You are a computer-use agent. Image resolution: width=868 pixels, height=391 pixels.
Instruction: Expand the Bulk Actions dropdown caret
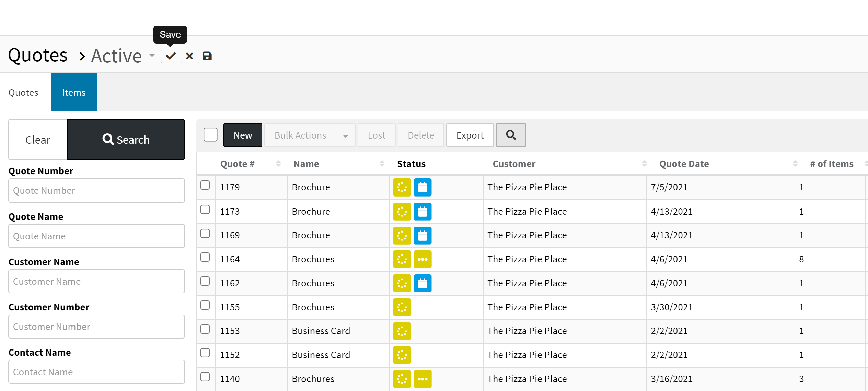(345, 136)
